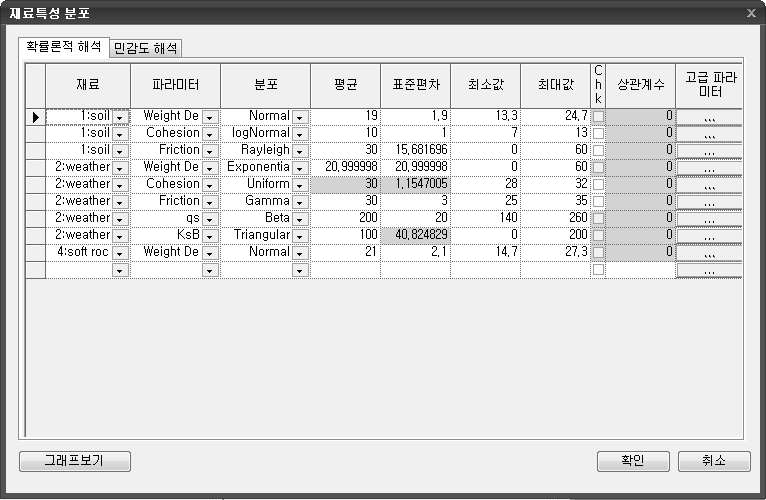Switch to the 민감도 해석 tab

click(x=146, y=48)
